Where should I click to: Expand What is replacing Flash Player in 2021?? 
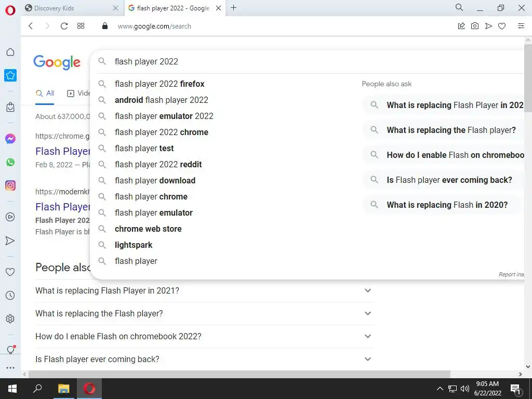pos(205,291)
